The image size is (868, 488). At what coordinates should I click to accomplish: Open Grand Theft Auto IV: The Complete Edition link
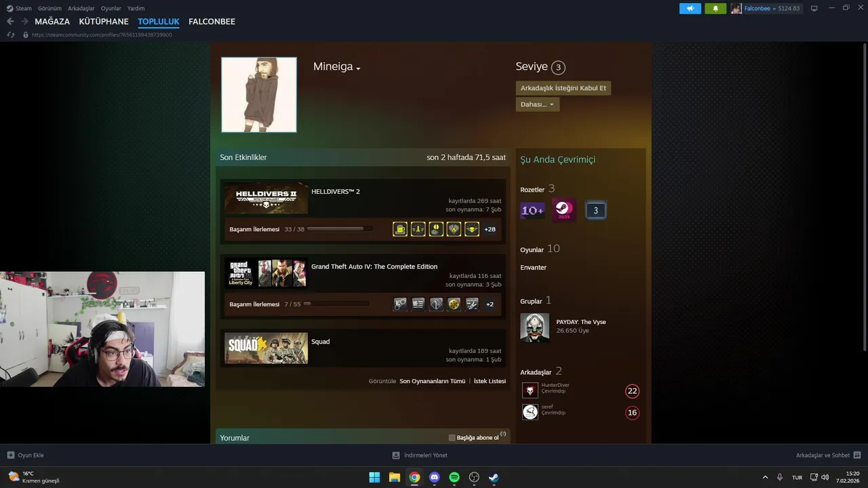tap(374, 266)
